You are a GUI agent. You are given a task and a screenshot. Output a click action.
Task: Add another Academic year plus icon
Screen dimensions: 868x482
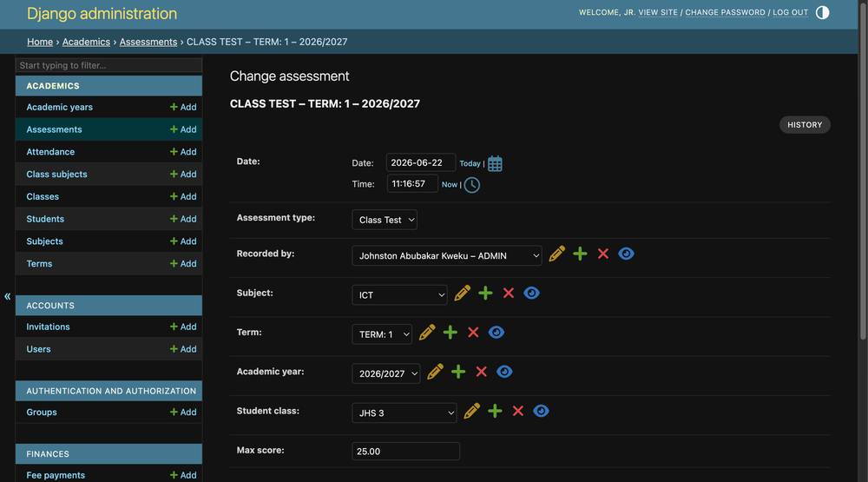click(457, 372)
